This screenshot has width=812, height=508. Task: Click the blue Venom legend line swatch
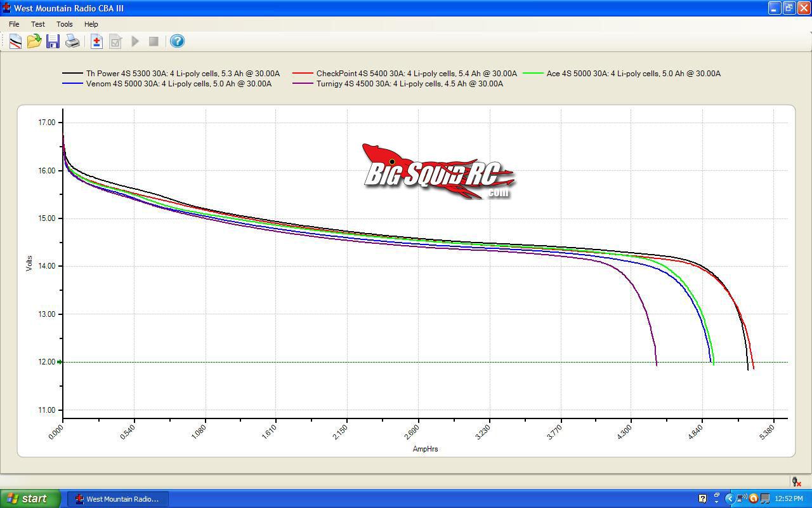pyautogui.click(x=72, y=84)
